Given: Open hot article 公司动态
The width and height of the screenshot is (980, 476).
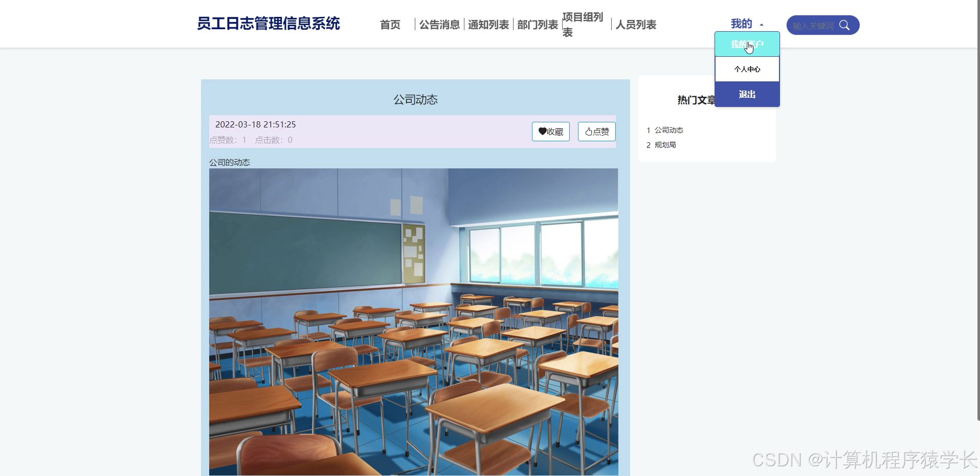Looking at the screenshot, I should tap(669, 130).
